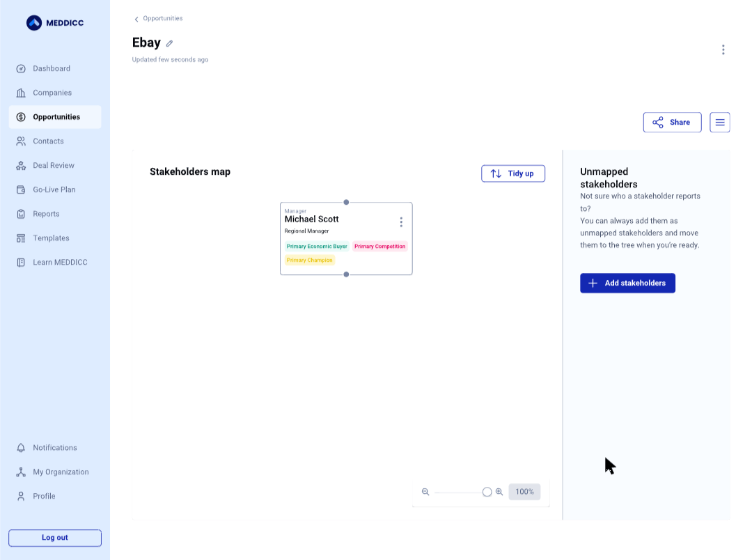This screenshot has height=560, width=752.
Task: Click the bottom connector dot on Michael Scott card
Action: [x=346, y=274]
